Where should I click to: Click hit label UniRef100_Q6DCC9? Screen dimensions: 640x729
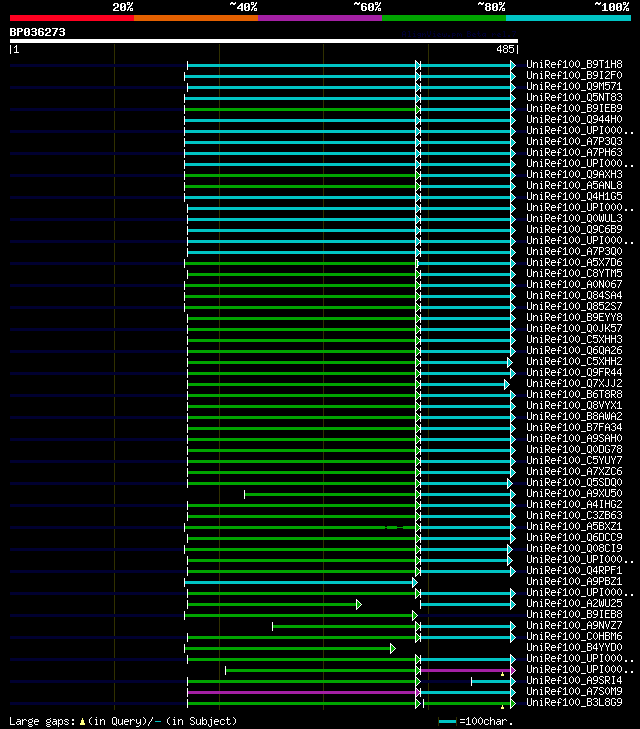(x=574, y=537)
